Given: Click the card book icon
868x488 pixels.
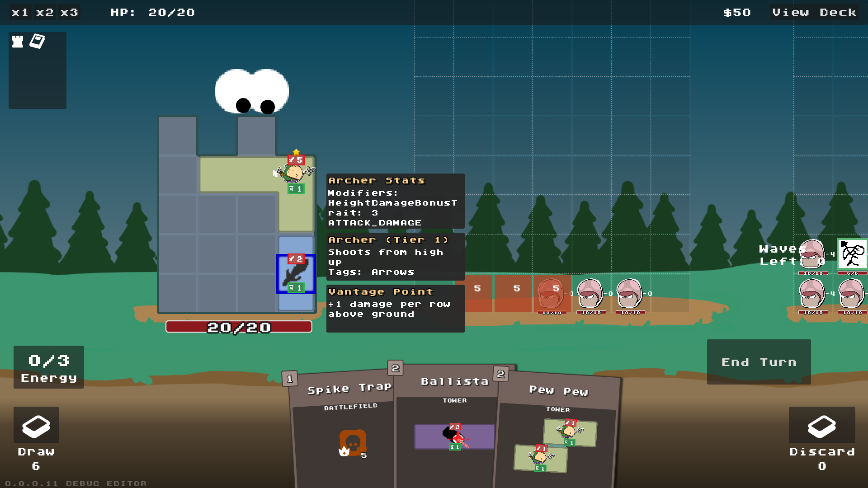Looking at the screenshot, I should point(37,41).
